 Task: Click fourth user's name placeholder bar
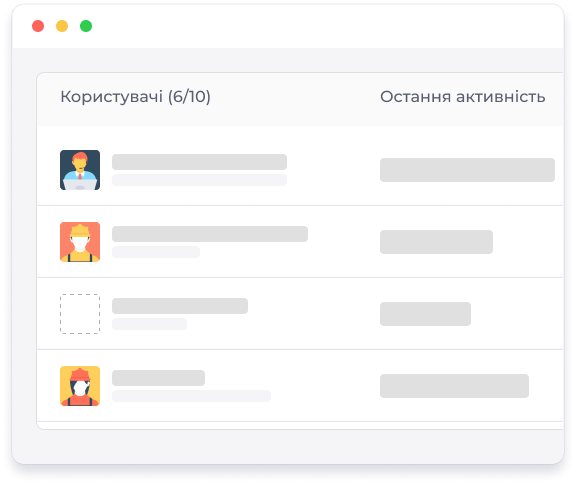158,378
